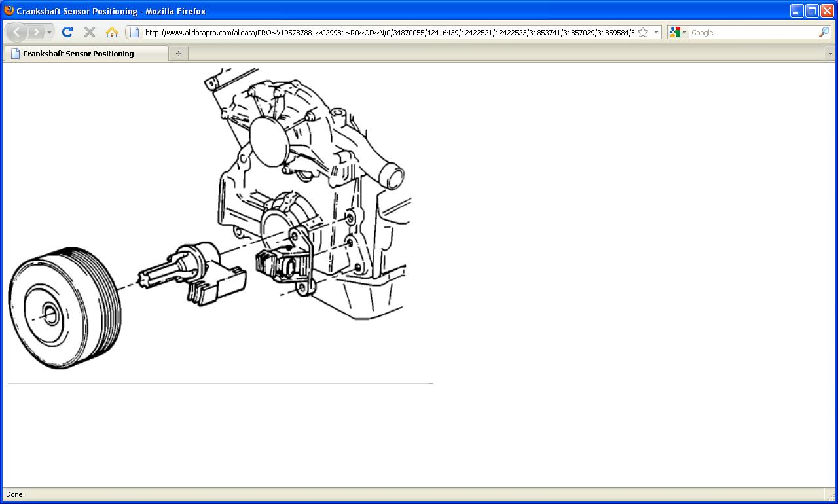Run search with the magnifier icon
The height and width of the screenshot is (504, 838).
pyautogui.click(x=824, y=32)
